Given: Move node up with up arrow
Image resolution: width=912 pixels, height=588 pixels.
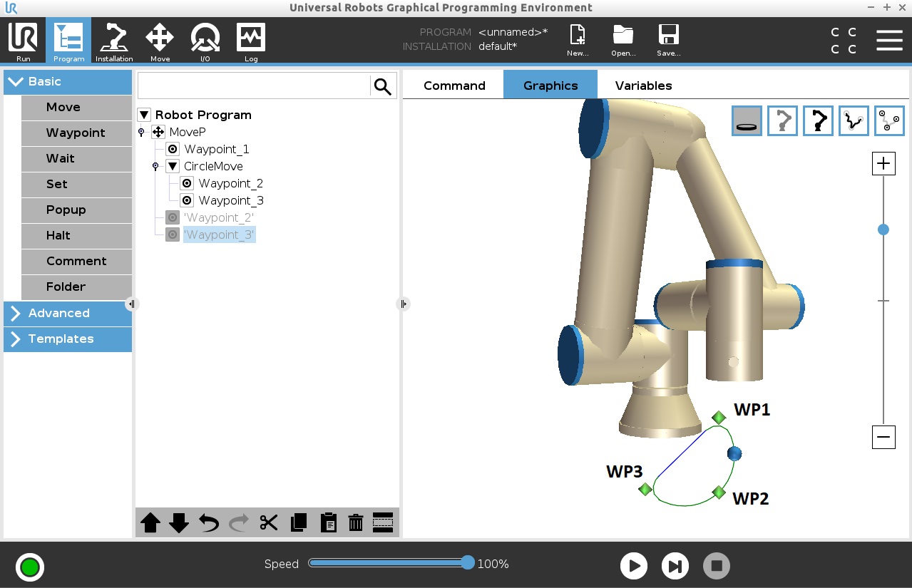Looking at the screenshot, I should (x=150, y=522).
